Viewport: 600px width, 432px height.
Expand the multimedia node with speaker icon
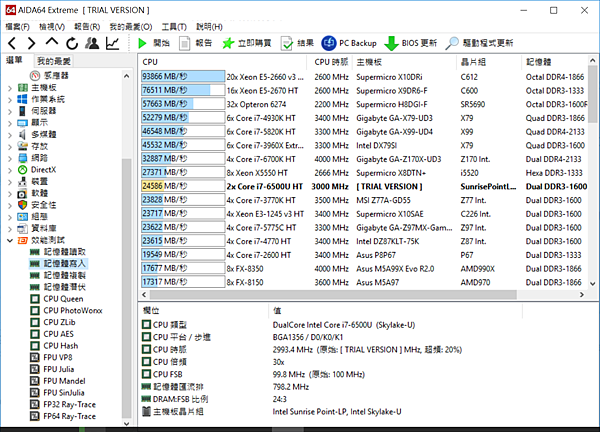pos(10,135)
